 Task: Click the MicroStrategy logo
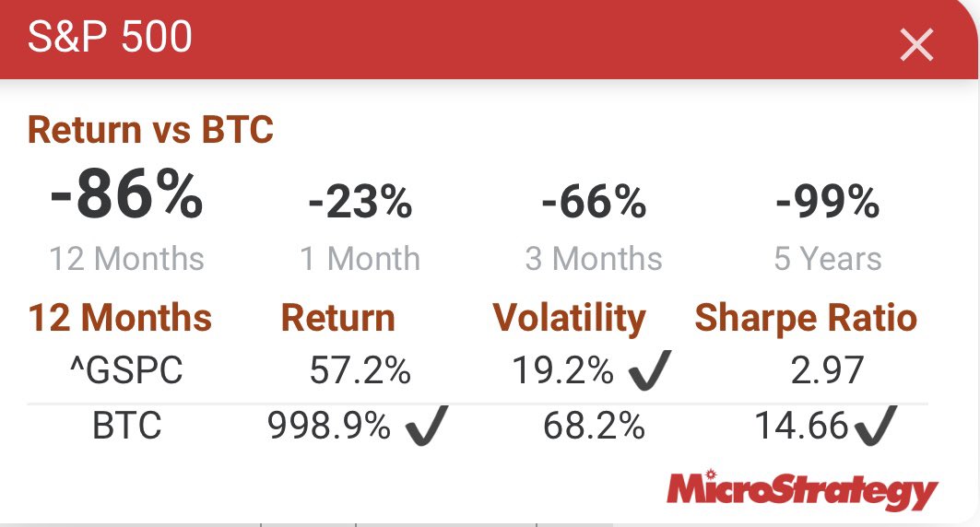pyautogui.click(x=801, y=489)
